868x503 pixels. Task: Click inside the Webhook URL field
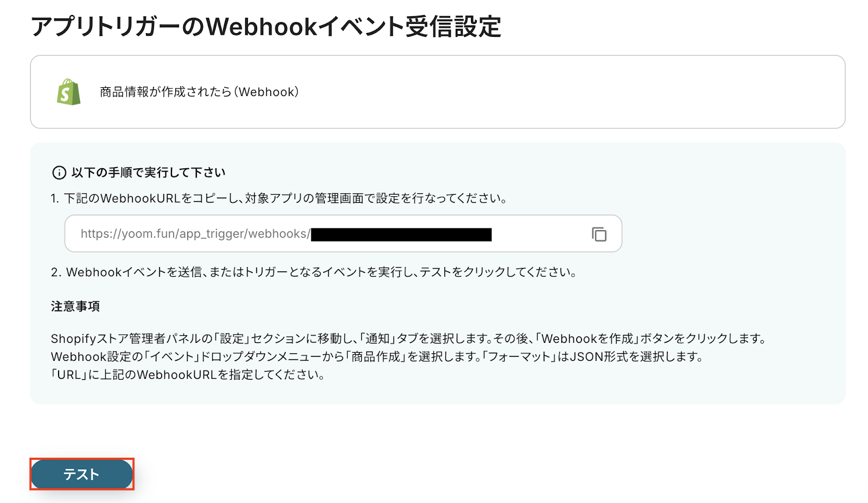point(343,234)
